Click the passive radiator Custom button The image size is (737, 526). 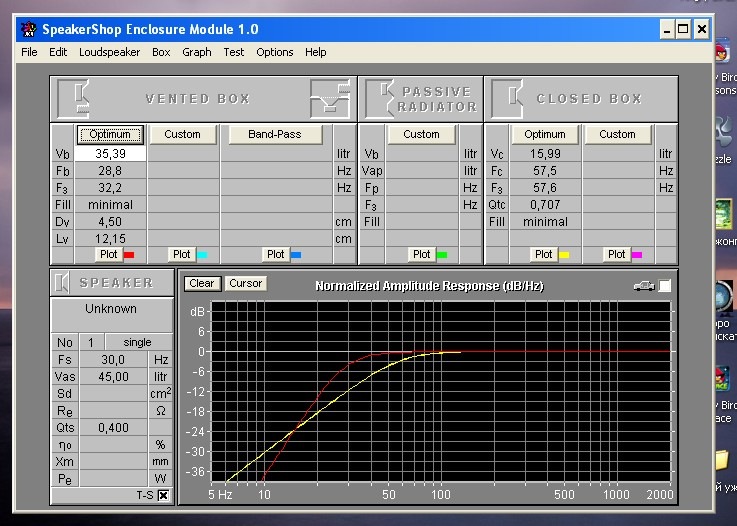point(421,134)
